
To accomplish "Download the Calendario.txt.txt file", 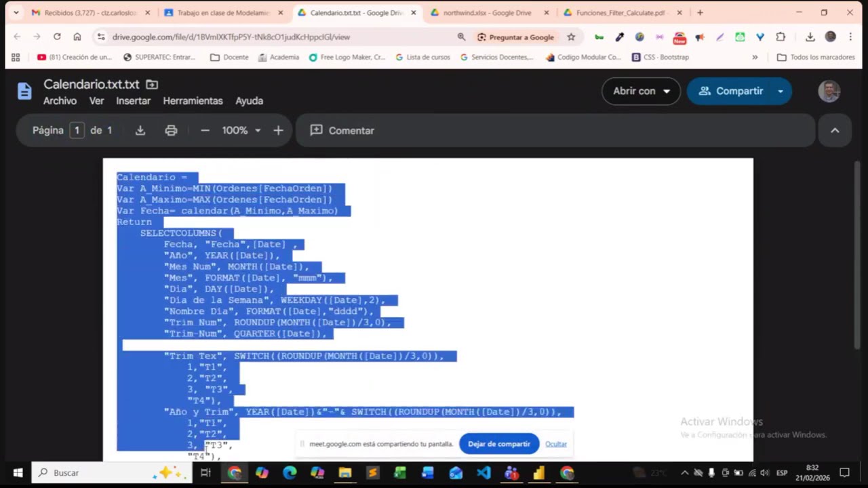I will tap(140, 130).
